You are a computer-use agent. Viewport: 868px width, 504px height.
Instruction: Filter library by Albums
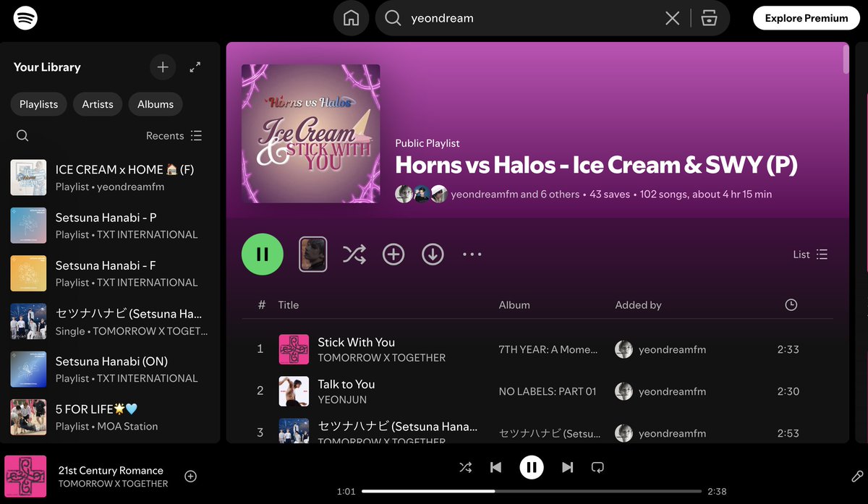[156, 104]
